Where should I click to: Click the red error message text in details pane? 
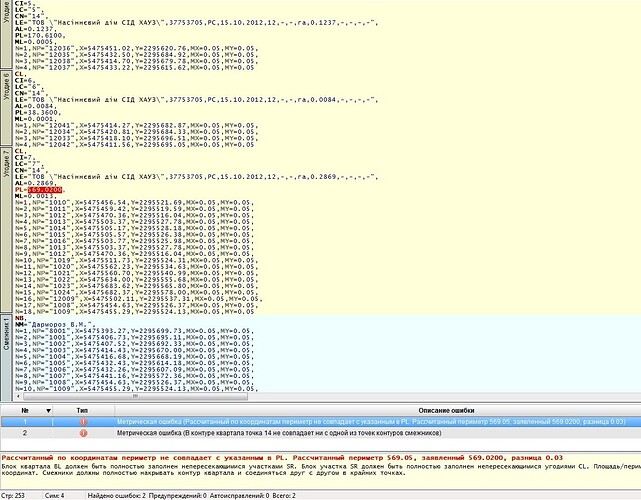[x=282, y=457]
